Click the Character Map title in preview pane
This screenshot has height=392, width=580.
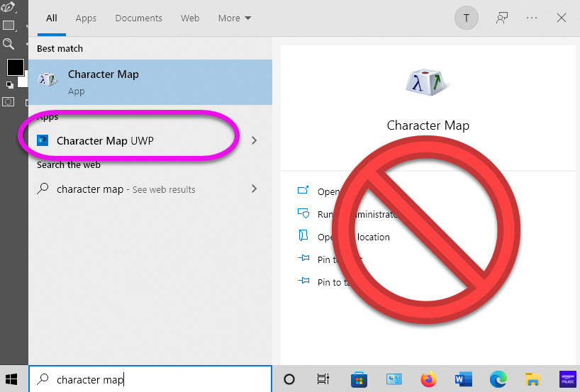tap(428, 125)
